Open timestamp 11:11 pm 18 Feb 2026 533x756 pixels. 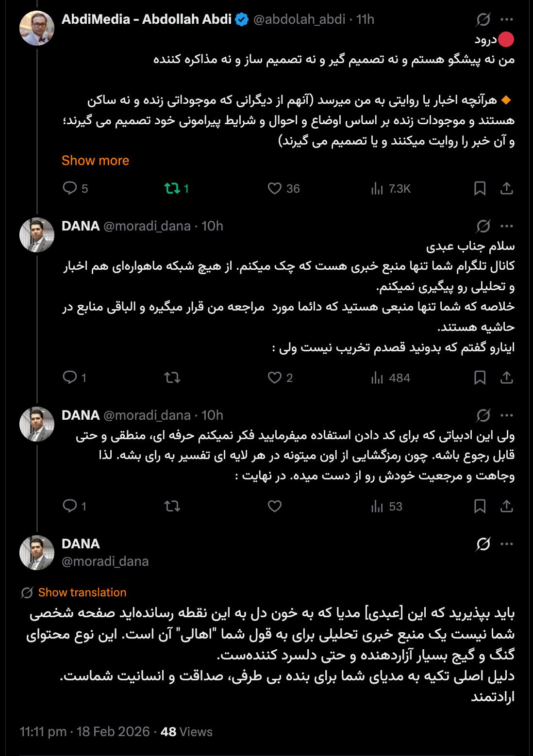[x=84, y=732]
